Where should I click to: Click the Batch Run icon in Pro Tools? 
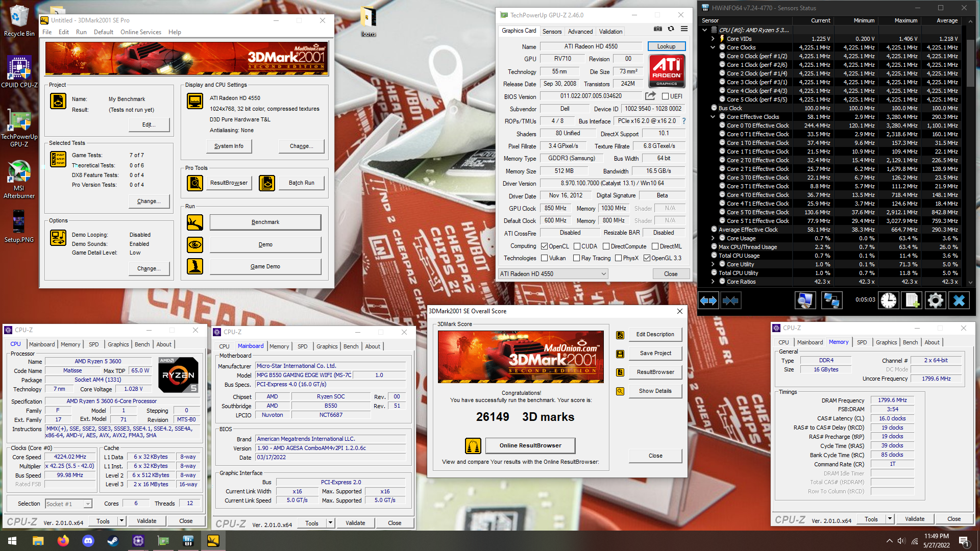267,183
